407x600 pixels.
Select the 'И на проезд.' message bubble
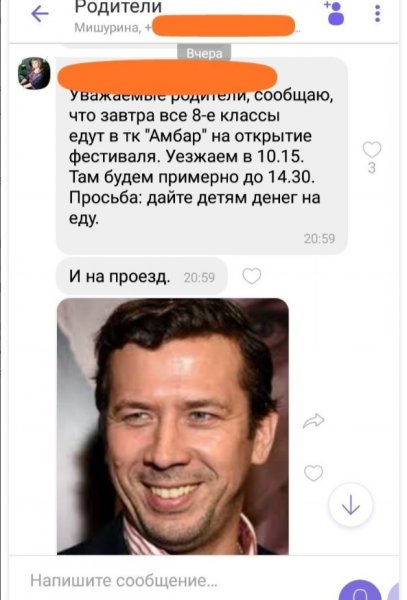click(x=142, y=276)
